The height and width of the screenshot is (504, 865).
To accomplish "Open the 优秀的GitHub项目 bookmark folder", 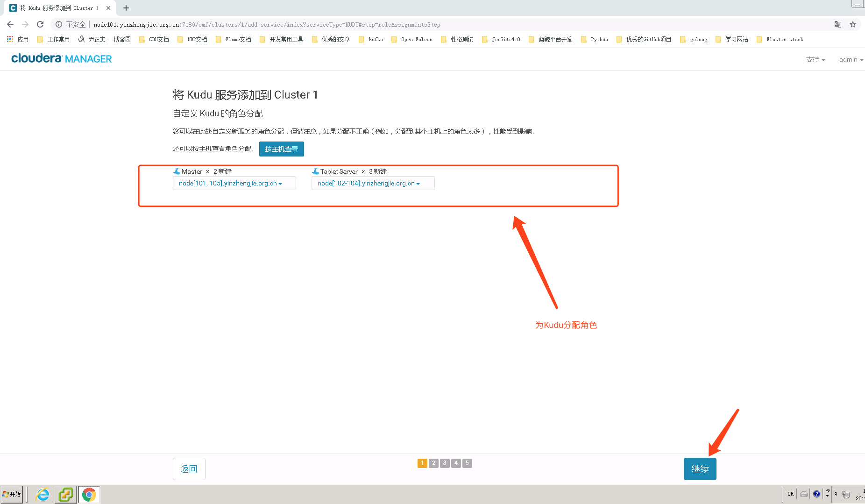I will [x=644, y=39].
